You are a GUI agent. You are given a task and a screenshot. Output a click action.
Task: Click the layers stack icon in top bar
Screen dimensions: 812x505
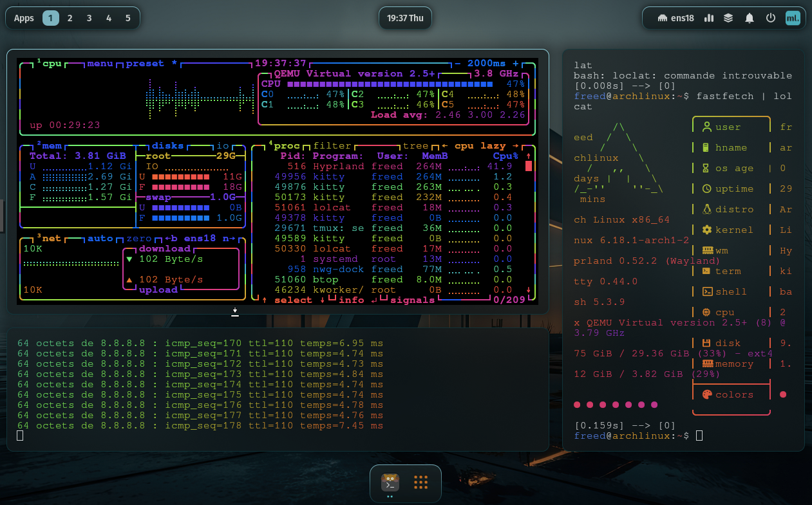tap(728, 18)
